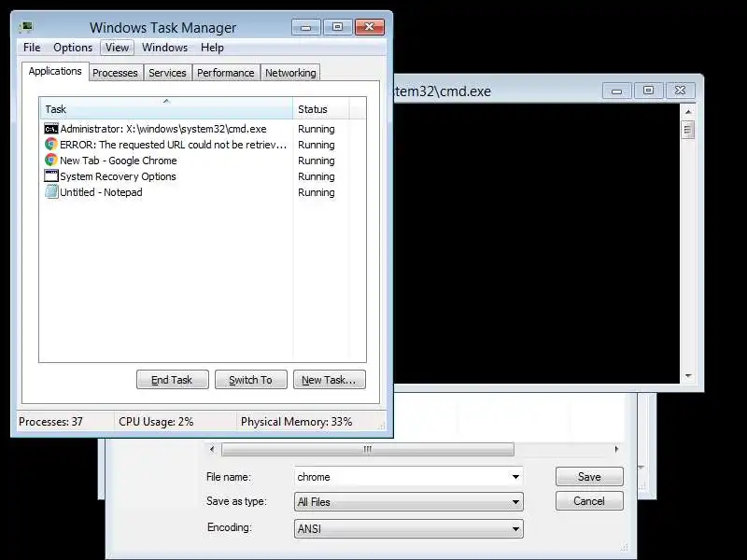Open the File menu in Task Manager
The image size is (747, 560).
pyautogui.click(x=32, y=48)
